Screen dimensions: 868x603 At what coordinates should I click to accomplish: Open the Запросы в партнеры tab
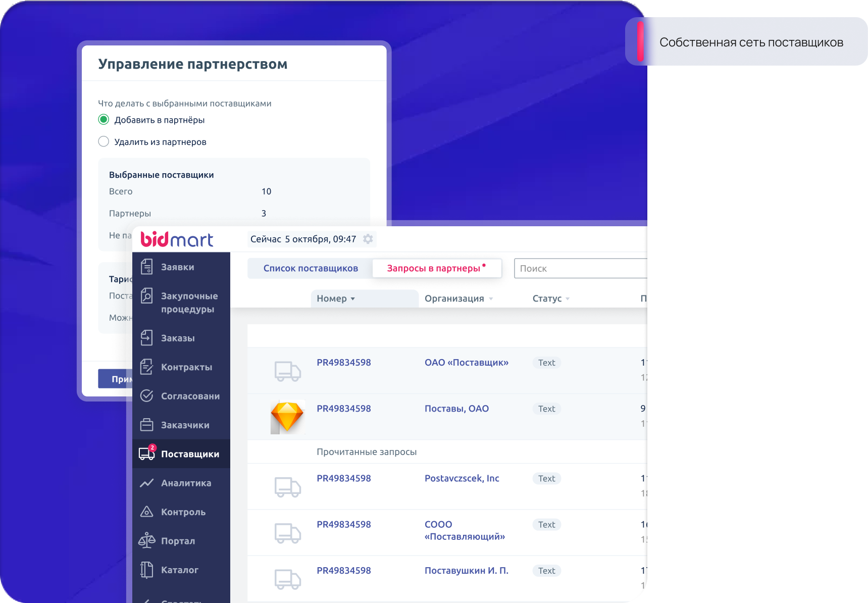(x=433, y=268)
